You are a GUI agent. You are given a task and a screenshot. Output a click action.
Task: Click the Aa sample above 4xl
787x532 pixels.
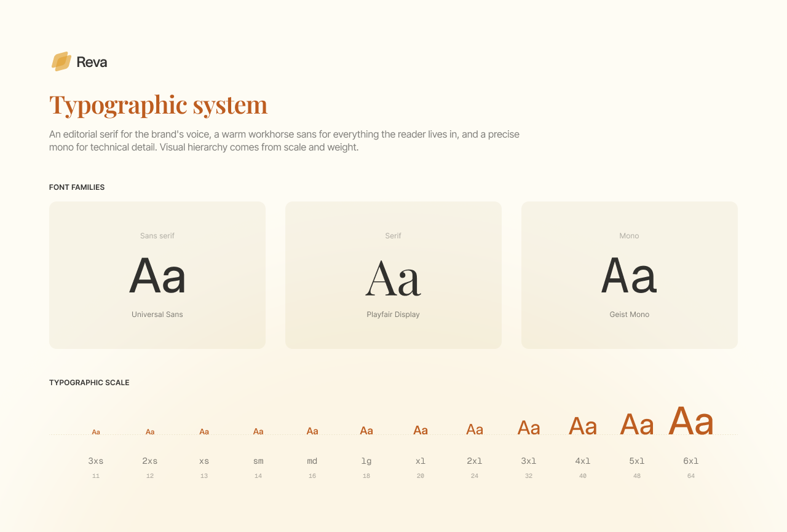click(583, 426)
